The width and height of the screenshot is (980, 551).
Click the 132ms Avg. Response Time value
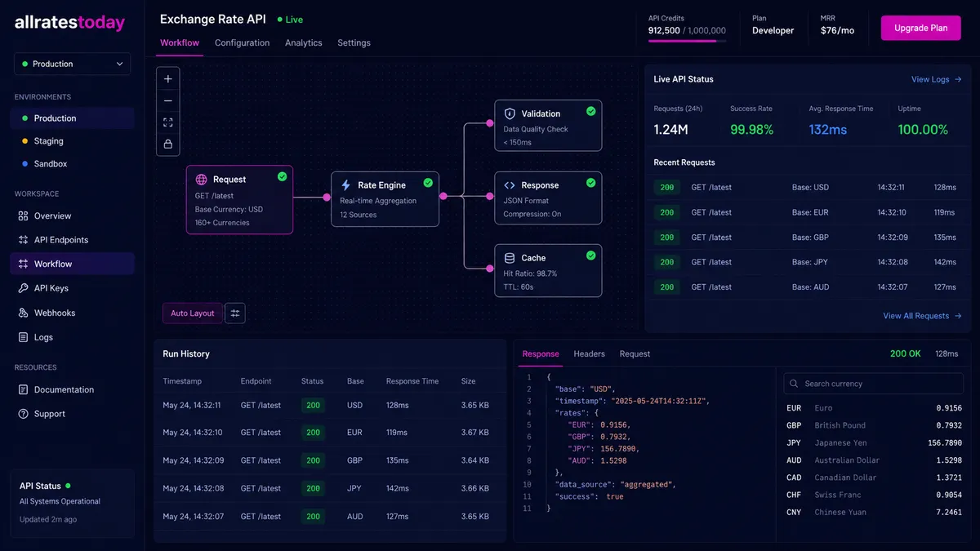[827, 130]
